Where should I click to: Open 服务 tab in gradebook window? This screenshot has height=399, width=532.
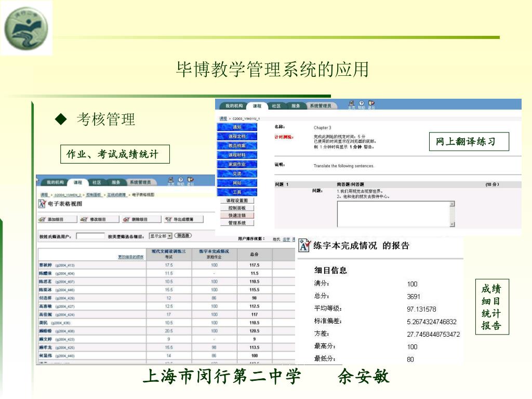(x=116, y=182)
